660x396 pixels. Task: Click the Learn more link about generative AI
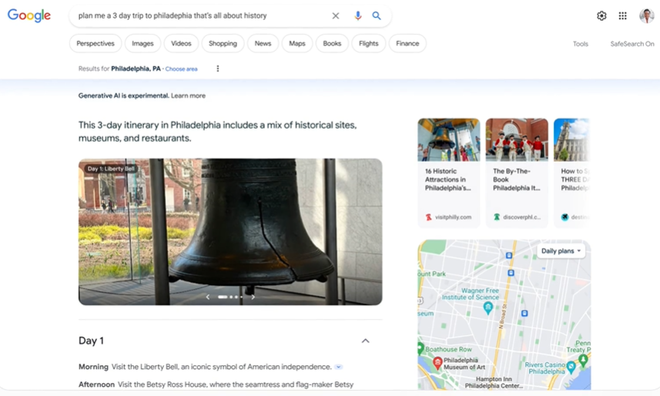point(188,96)
